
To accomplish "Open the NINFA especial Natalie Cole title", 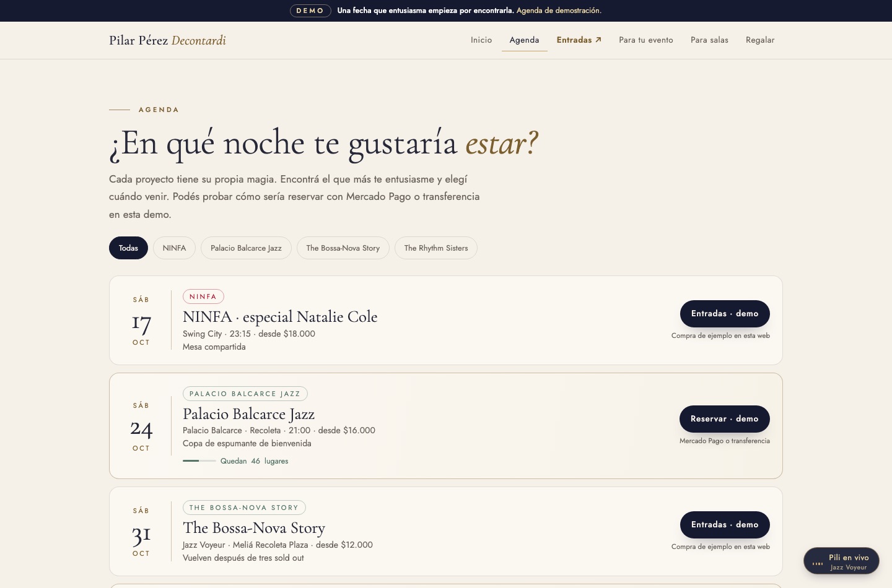I will tap(280, 317).
